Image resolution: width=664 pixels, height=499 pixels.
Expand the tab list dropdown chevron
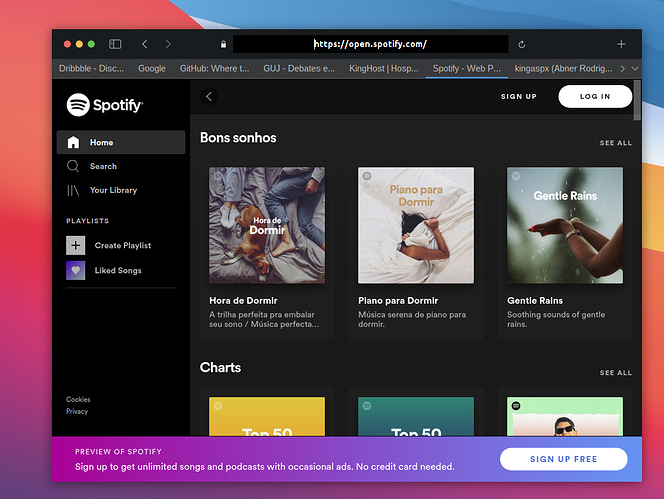tap(635, 68)
